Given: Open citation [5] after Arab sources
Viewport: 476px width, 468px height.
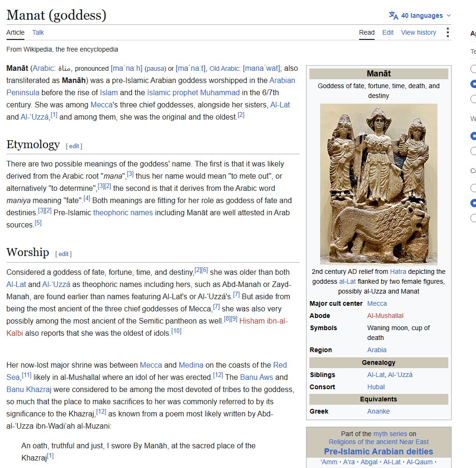Looking at the screenshot, I should click(38, 223).
